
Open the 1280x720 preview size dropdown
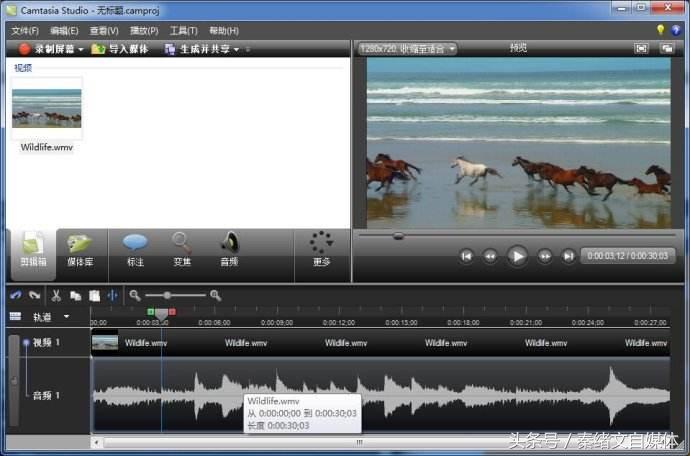pyautogui.click(x=407, y=48)
